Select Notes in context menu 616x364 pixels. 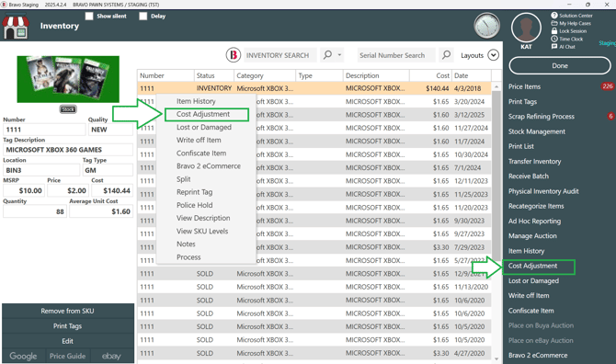pos(186,244)
